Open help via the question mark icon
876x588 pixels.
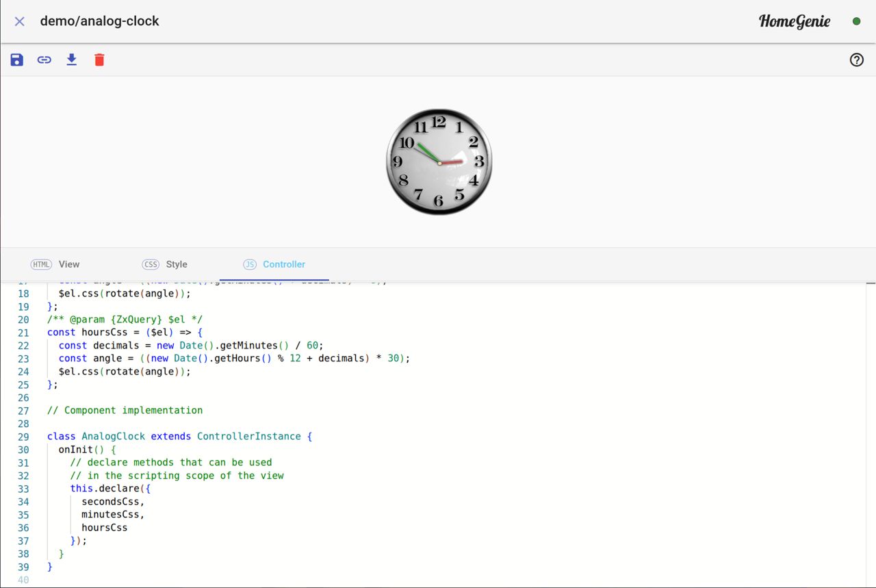[x=856, y=60]
